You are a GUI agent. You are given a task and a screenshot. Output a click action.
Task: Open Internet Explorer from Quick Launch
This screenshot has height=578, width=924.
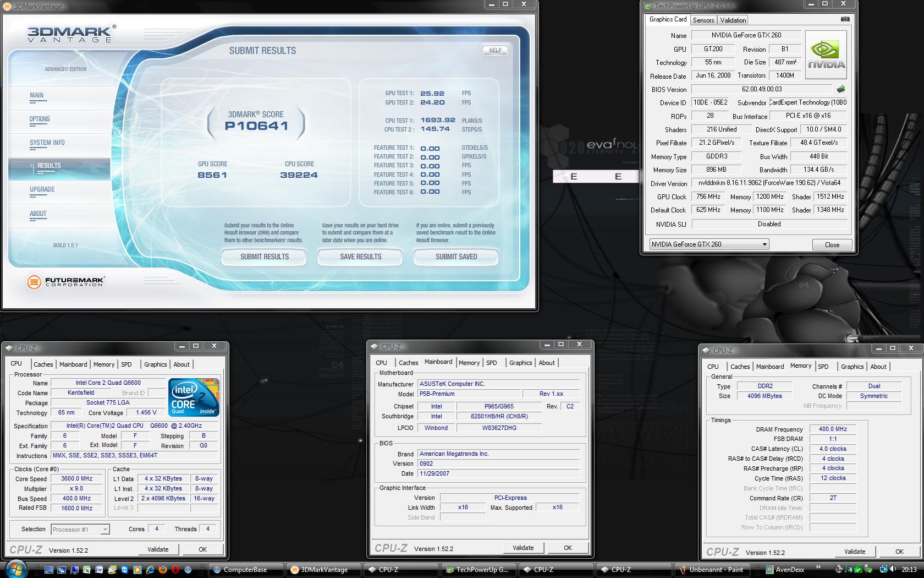coord(150,570)
